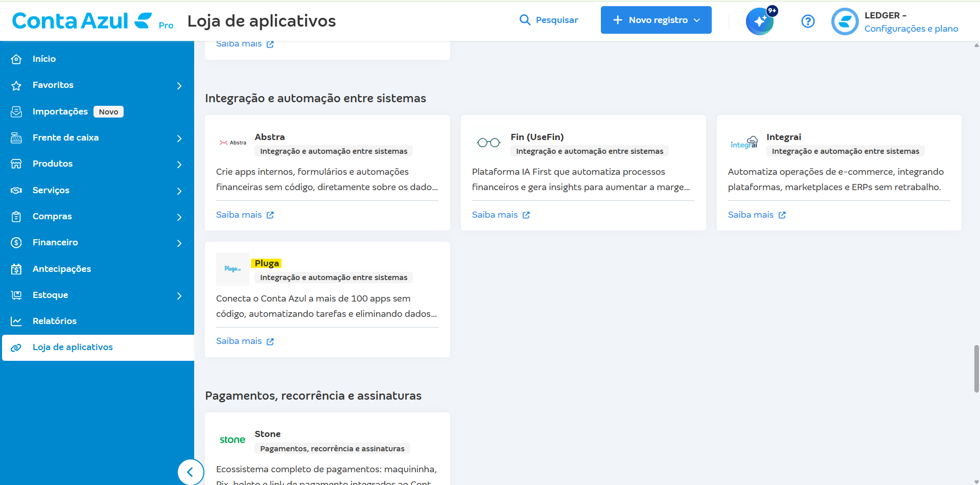Click the Abstra app logo
This screenshot has width=980, height=485.
232,143
